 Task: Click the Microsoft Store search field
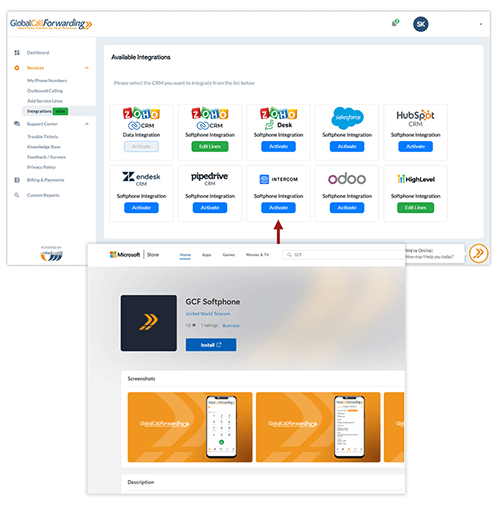point(344,255)
